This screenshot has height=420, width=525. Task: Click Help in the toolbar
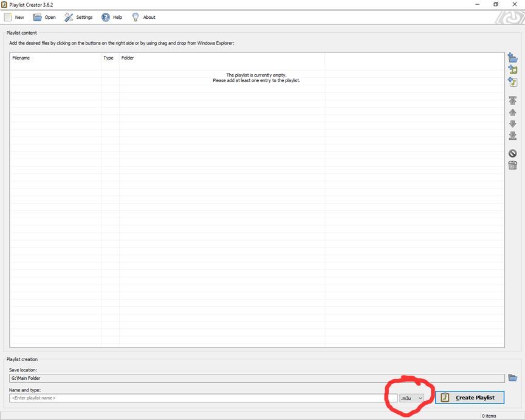click(112, 17)
